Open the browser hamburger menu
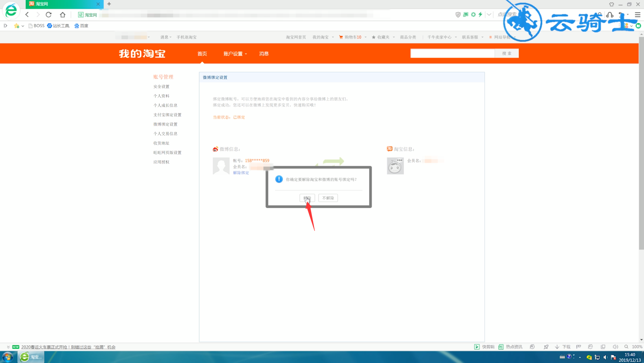644x363 pixels. [637, 15]
